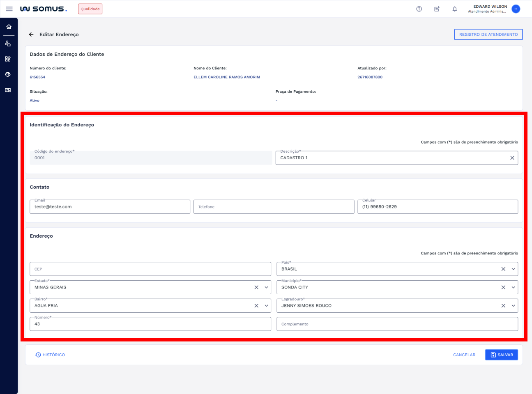The height and width of the screenshot is (394, 532).
Task: Open the table icon in the sidebar
Action: [x=8, y=90]
